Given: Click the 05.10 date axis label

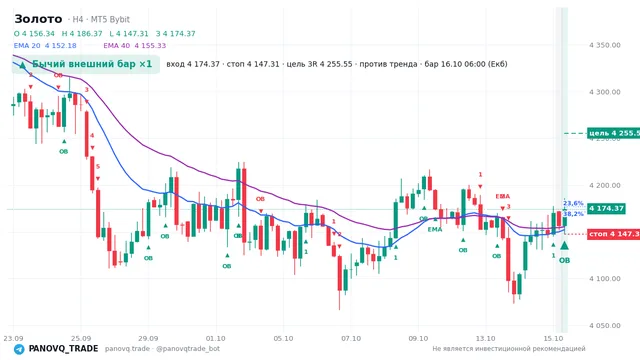Looking at the screenshot, I should pos(283,338).
